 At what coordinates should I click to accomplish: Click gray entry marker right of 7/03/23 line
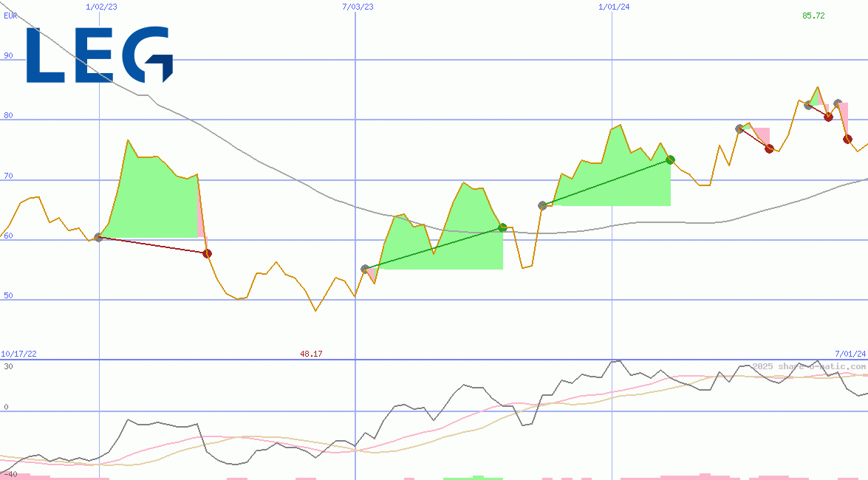(x=365, y=269)
